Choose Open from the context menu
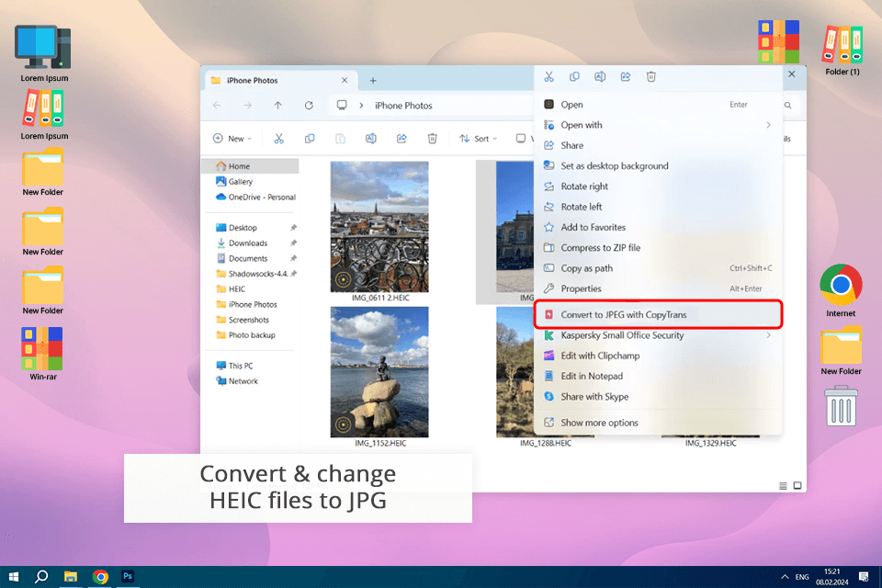 point(658,105)
